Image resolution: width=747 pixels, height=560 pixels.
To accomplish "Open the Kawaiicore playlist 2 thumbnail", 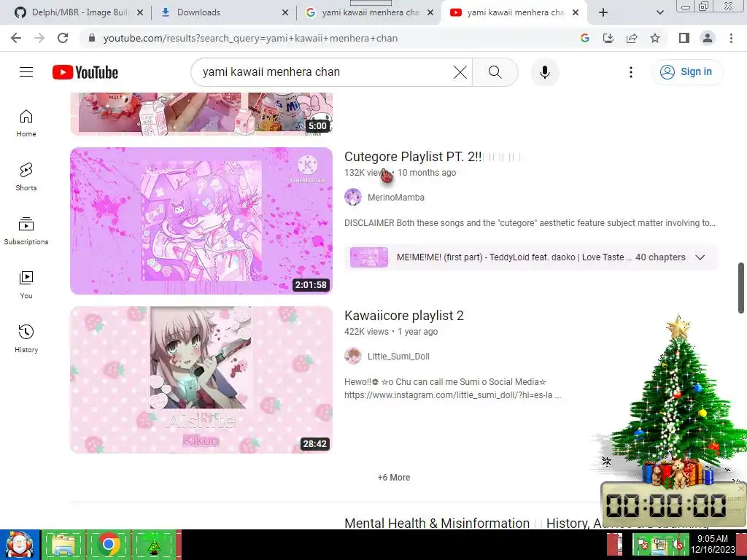I will point(201,380).
